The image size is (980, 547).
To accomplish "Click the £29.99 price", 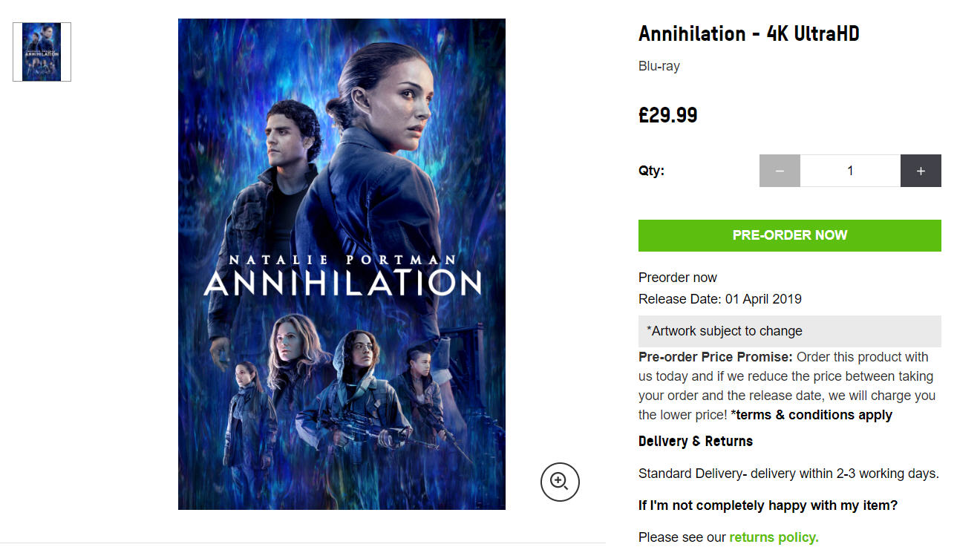I will [x=667, y=115].
